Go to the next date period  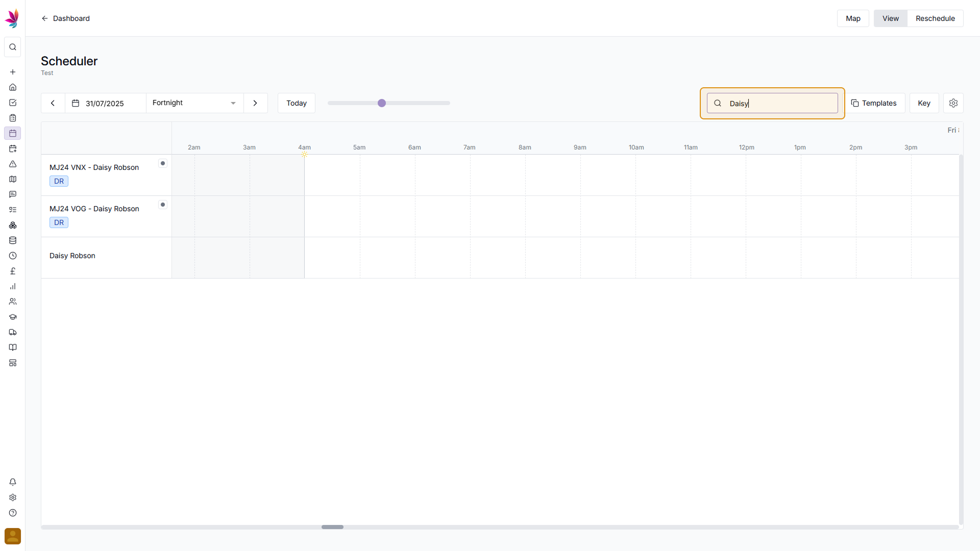click(x=255, y=103)
